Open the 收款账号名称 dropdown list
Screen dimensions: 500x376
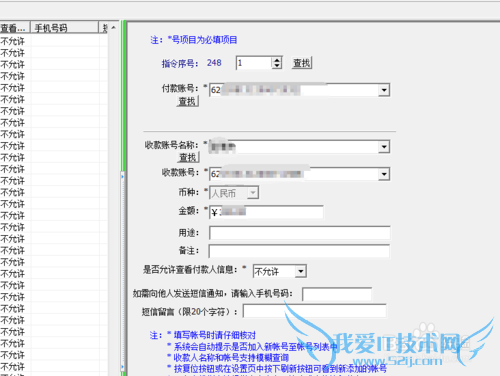point(384,147)
